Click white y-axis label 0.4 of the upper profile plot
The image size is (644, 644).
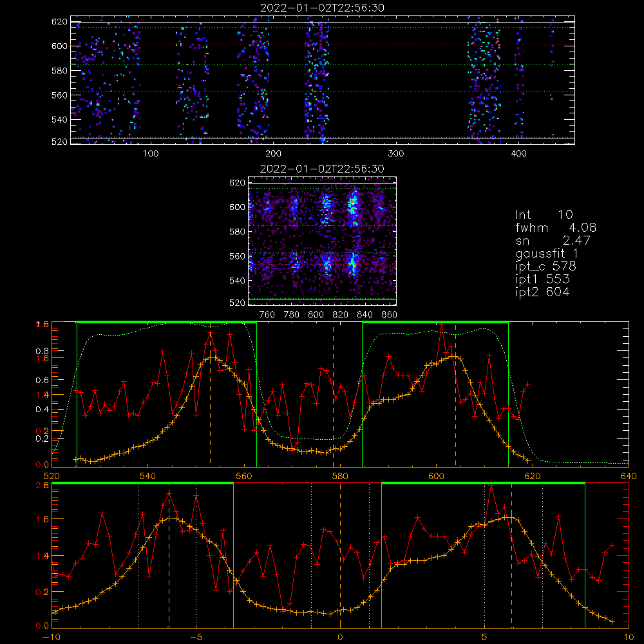42,410
